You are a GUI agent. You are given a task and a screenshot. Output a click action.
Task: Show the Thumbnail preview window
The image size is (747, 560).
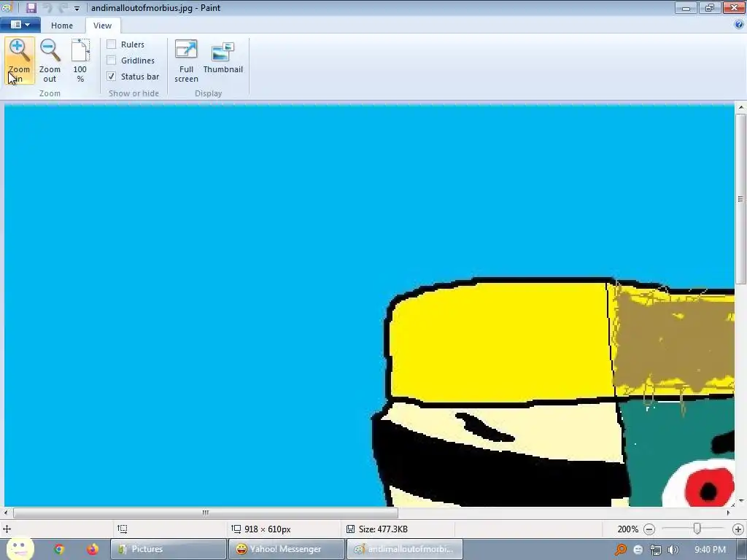(223, 57)
